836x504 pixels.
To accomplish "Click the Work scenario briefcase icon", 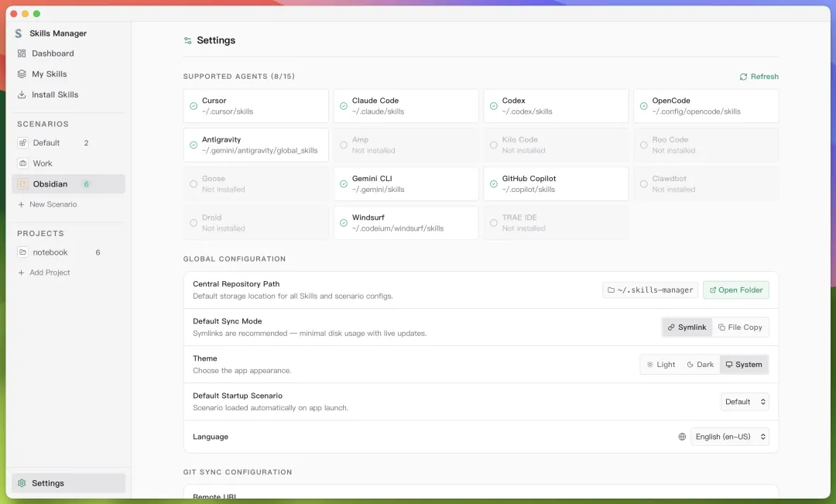I will pos(23,163).
